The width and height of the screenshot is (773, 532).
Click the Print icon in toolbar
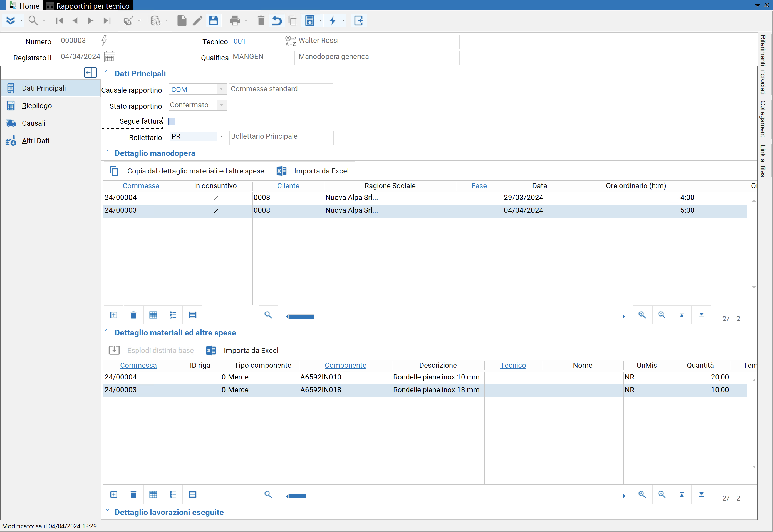(235, 21)
